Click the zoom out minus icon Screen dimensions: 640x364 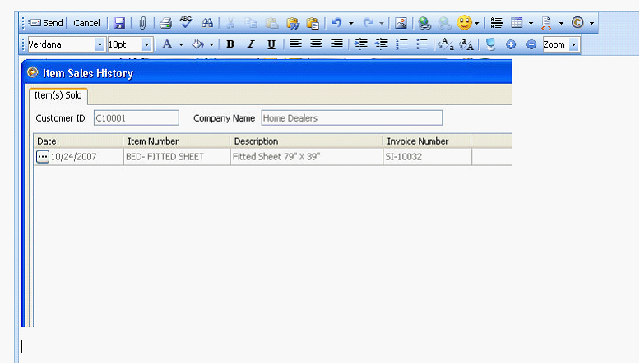click(x=531, y=44)
